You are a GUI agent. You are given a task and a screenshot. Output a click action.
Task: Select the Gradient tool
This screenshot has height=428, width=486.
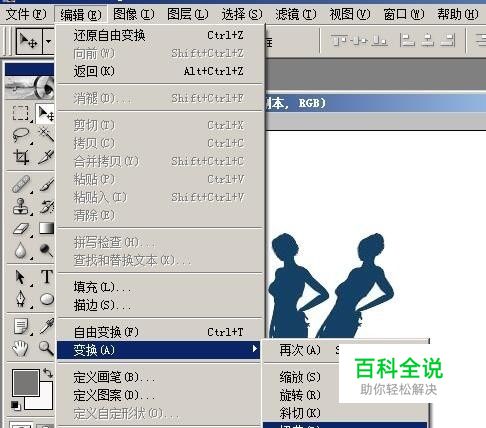(x=46, y=228)
